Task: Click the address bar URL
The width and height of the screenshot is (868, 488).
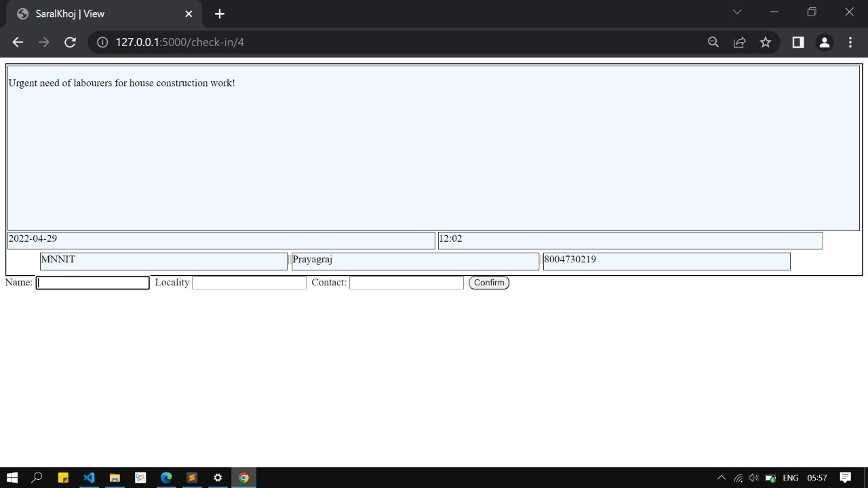Action: coord(180,42)
